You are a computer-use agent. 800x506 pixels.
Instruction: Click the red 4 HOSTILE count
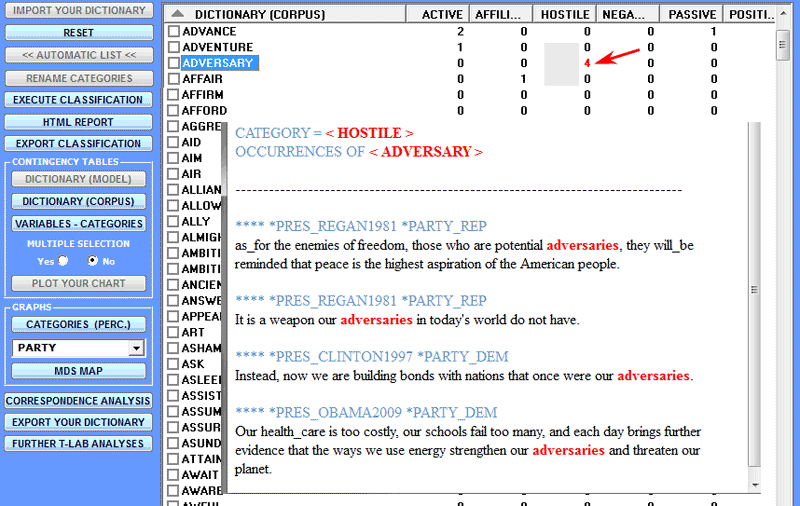[587, 63]
